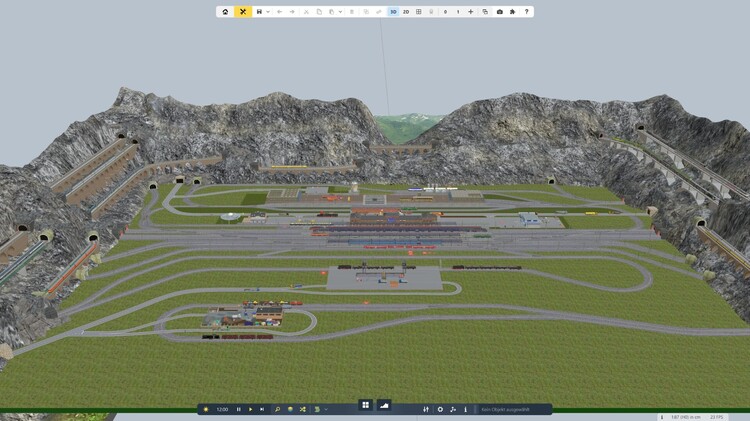Copy selection with the copy icon

pyautogui.click(x=319, y=11)
